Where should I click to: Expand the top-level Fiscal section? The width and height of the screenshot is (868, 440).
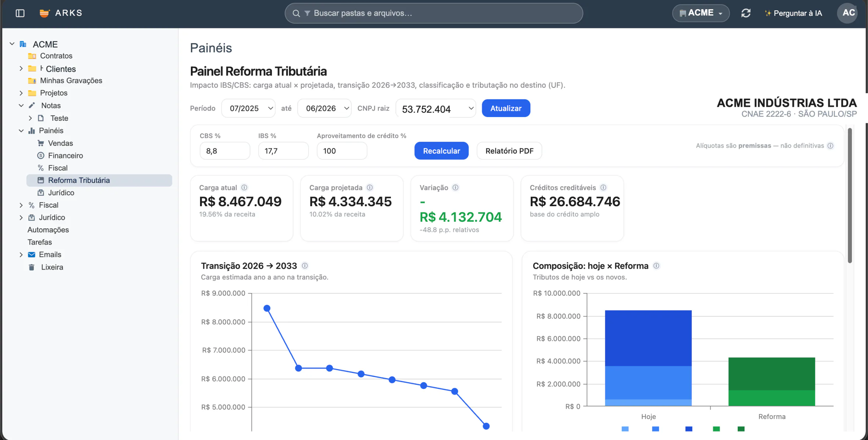pos(21,205)
